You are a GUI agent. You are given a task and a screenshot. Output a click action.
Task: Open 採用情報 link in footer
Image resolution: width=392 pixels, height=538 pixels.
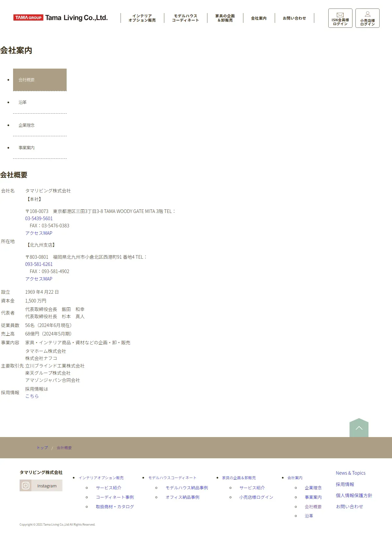click(345, 484)
